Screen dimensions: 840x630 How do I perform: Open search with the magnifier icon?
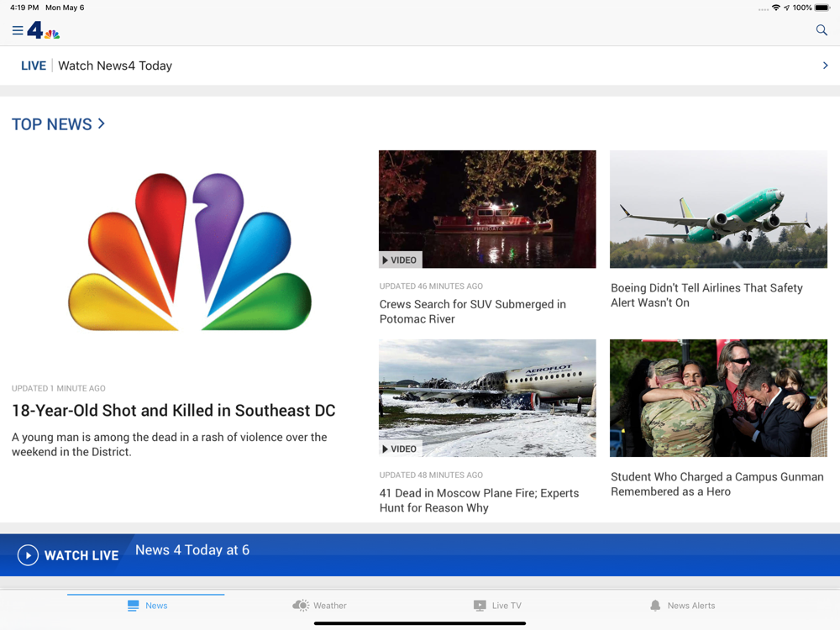coord(822,30)
